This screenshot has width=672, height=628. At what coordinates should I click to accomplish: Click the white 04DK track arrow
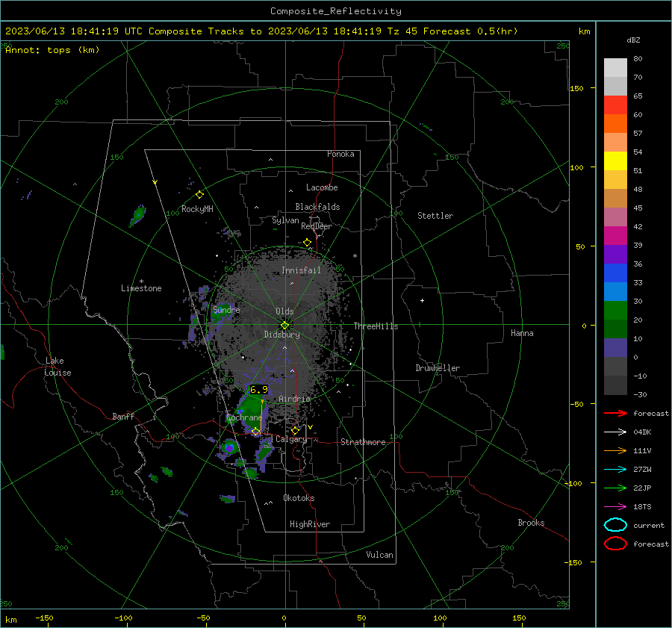pyautogui.click(x=615, y=432)
